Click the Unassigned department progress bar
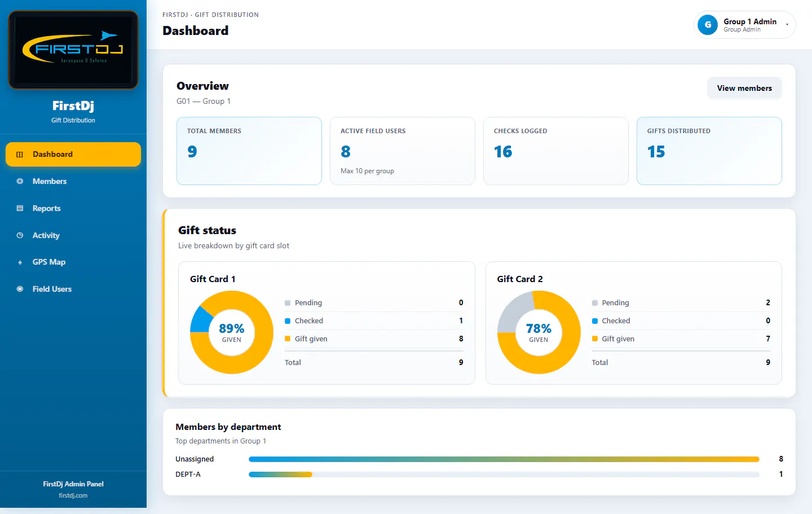 coord(504,459)
